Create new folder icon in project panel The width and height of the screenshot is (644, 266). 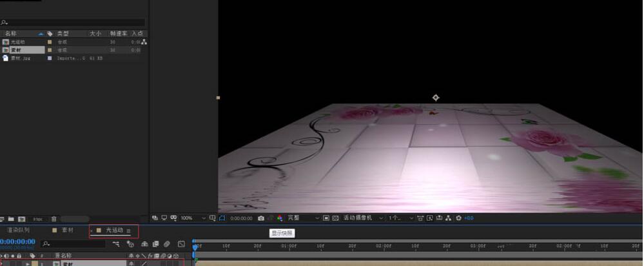click(11, 219)
